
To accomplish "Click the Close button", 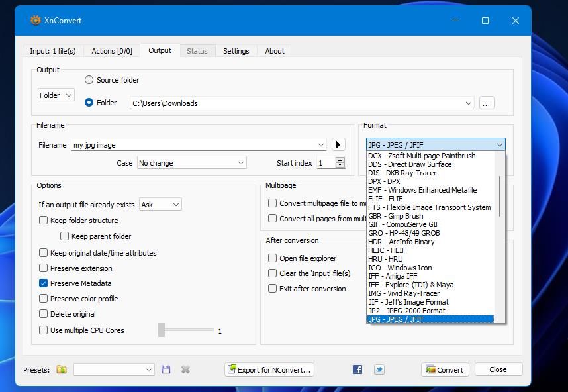I will pyautogui.click(x=498, y=369).
